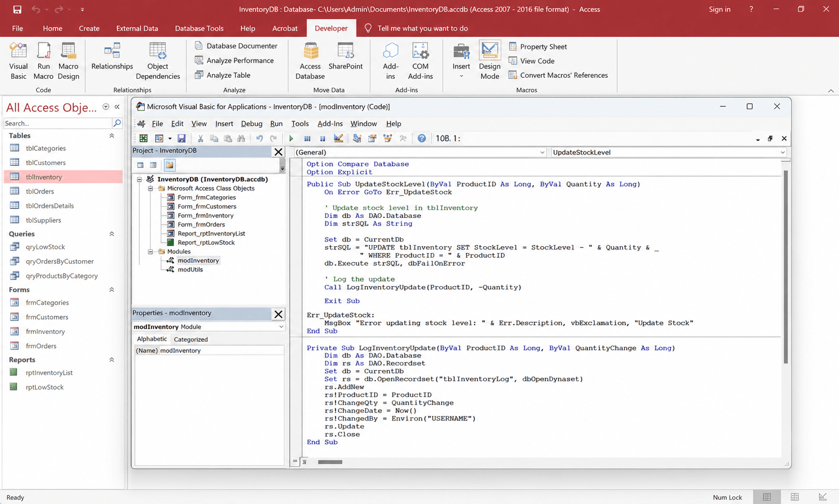Click the code window vertical scrollbar thumb
Viewport: 839px width, 504px height.
coord(786,267)
